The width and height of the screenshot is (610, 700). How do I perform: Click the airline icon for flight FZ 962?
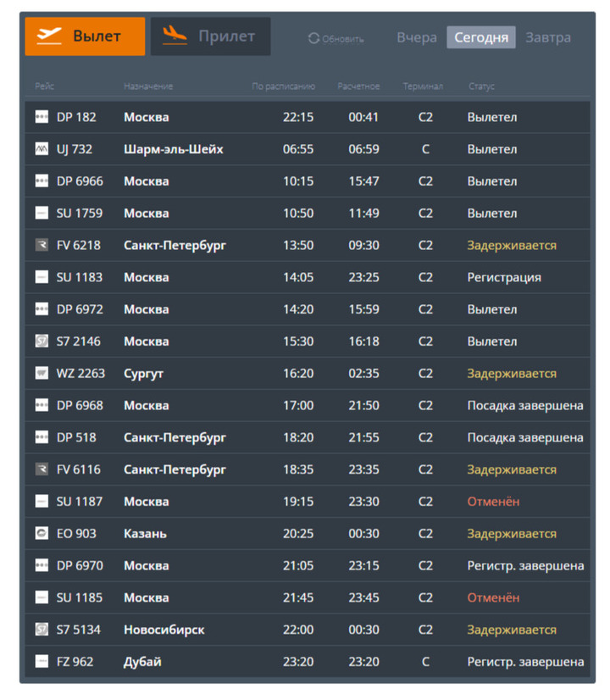pos(42,662)
